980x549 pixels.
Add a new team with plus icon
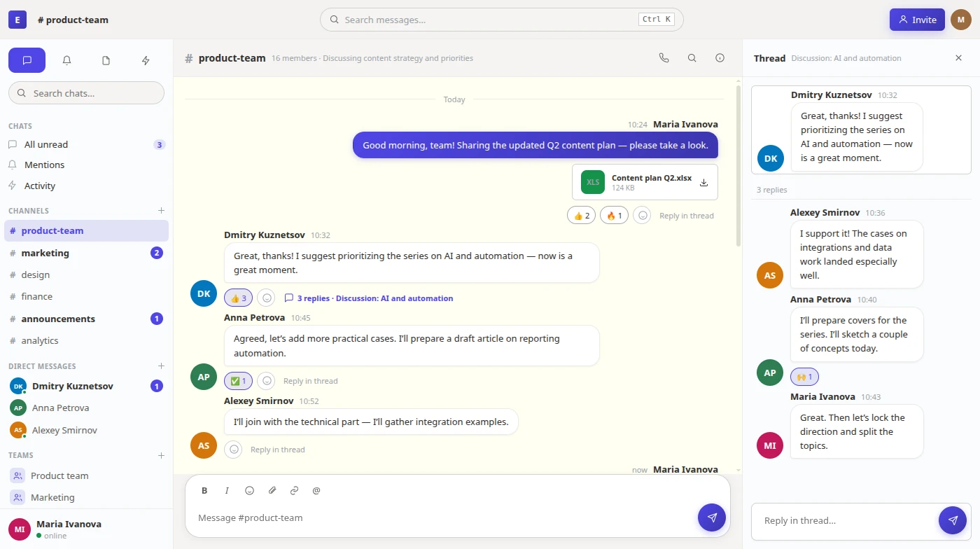[161, 455]
